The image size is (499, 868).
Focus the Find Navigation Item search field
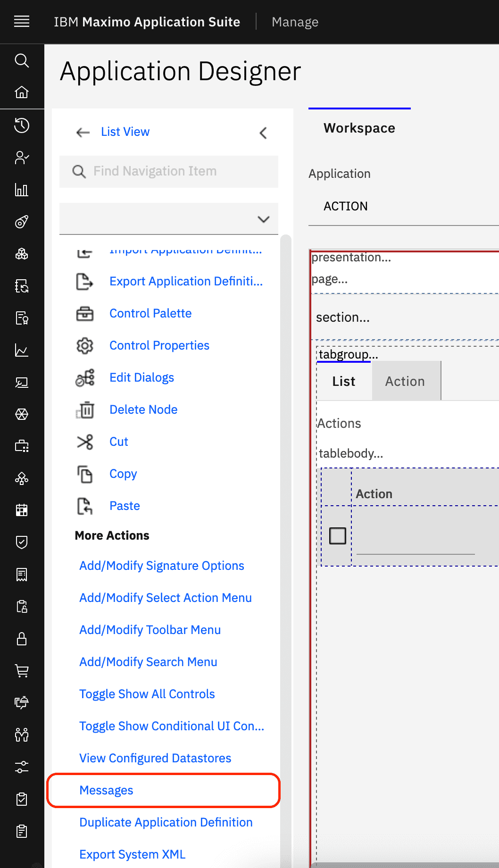pyautogui.click(x=169, y=171)
